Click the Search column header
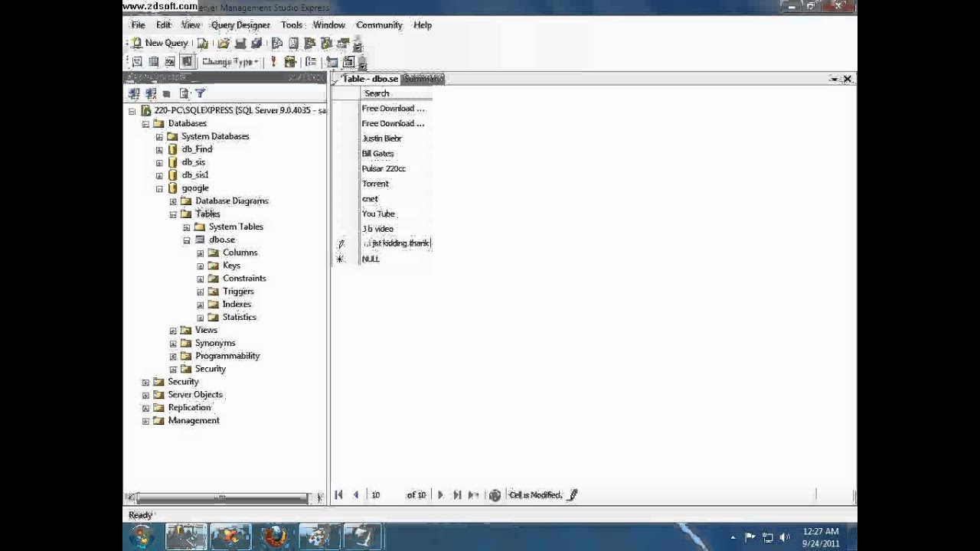The height and width of the screenshot is (551, 980). point(396,93)
